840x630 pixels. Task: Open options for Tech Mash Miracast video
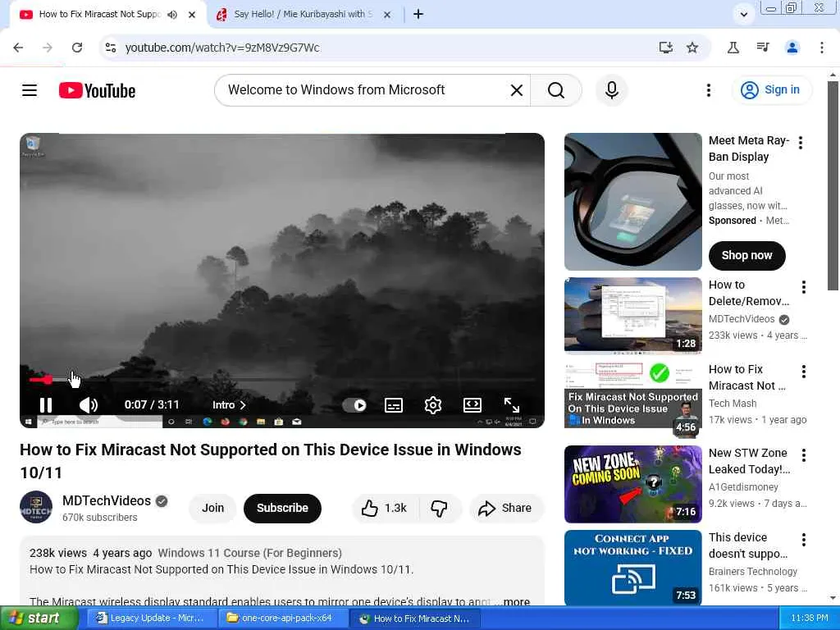pyautogui.click(x=804, y=372)
